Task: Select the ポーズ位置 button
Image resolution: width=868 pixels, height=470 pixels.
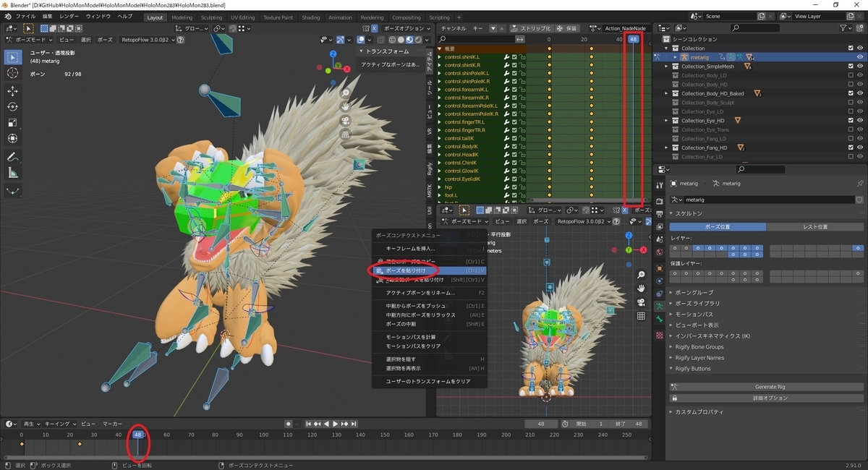Action: click(x=718, y=227)
